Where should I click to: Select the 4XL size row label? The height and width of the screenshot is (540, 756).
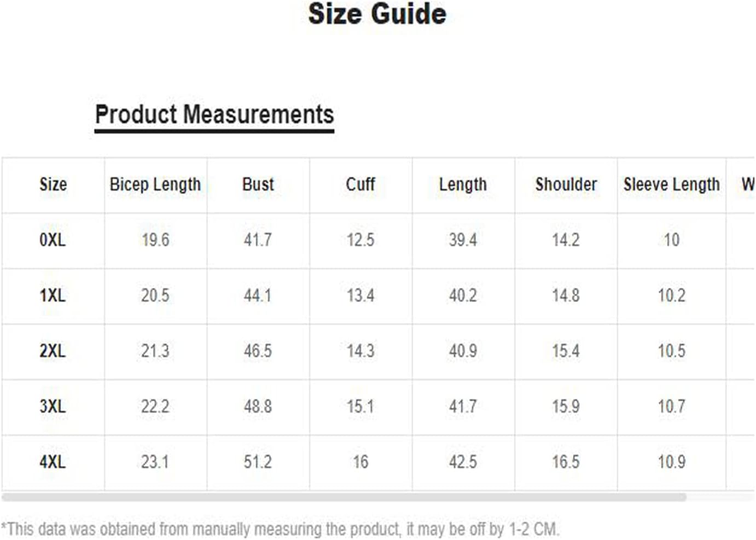[53, 462]
